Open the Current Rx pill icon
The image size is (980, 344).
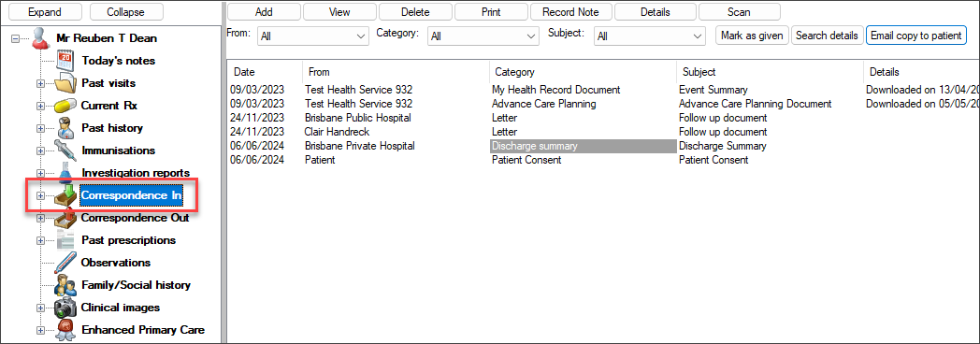click(65, 106)
